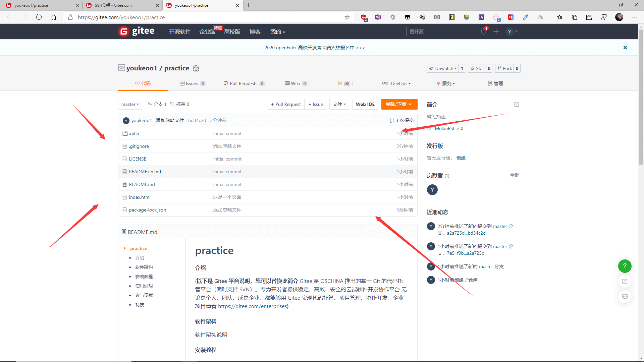Click the Gitee logo in header
The height and width of the screenshot is (362, 644).
(137, 31)
